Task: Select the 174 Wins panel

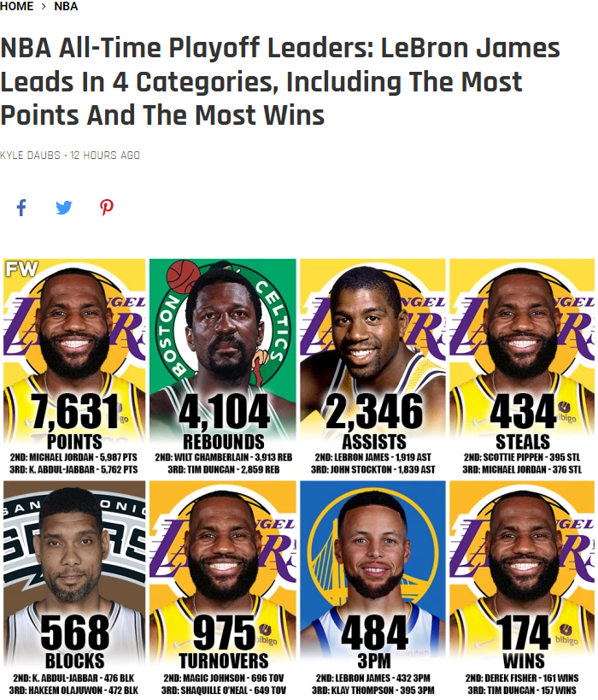Action: click(x=522, y=588)
